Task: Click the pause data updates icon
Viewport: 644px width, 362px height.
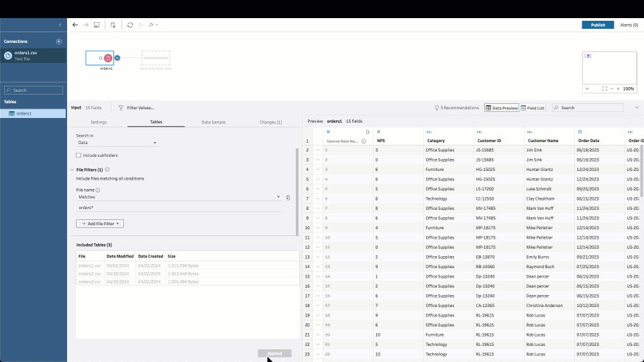Action: [113, 25]
